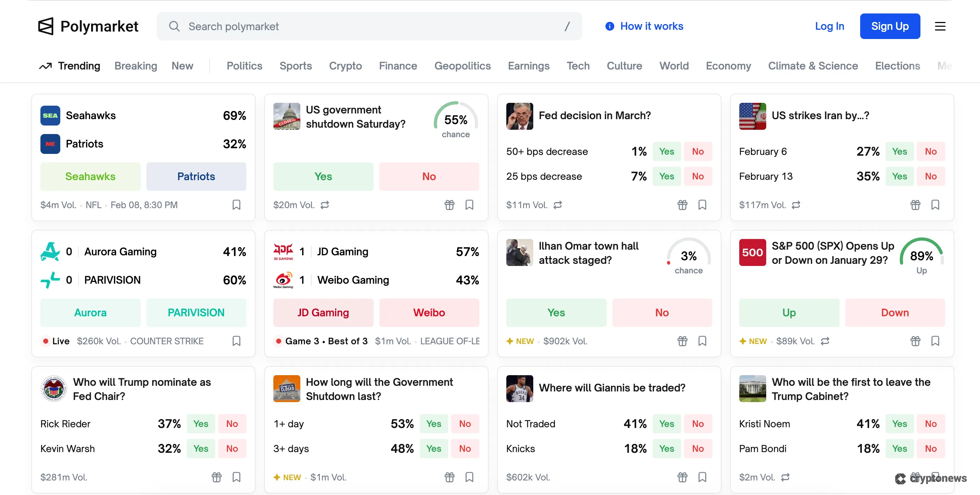Bookmark the Seahawks vs Patriots market
Screen dimensions: 980x495
236,205
